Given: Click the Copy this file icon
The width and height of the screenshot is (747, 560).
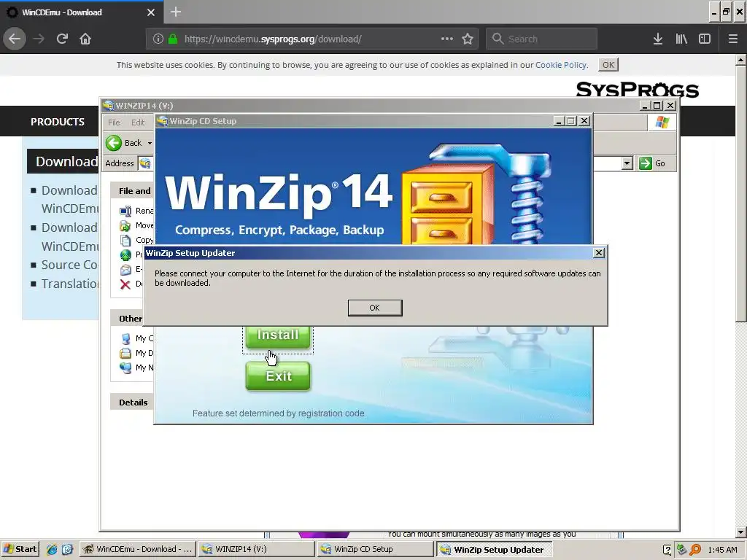Looking at the screenshot, I should [125, 241].
